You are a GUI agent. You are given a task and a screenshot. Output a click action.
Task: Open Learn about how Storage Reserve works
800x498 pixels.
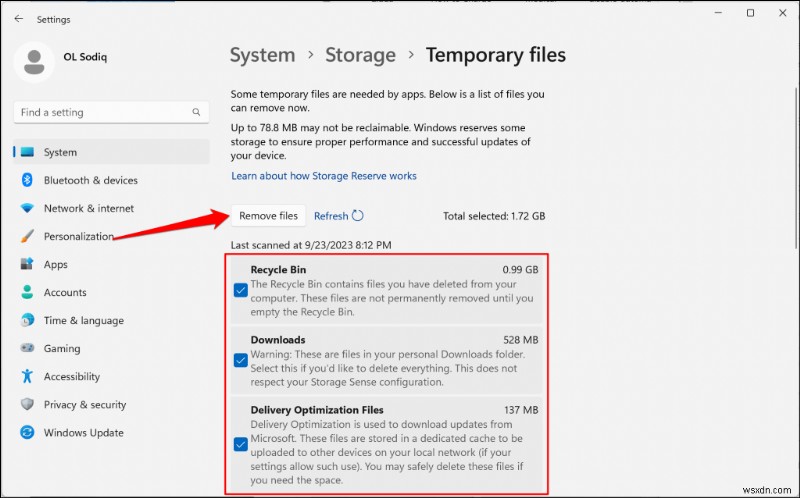click(x=324, y=176)
